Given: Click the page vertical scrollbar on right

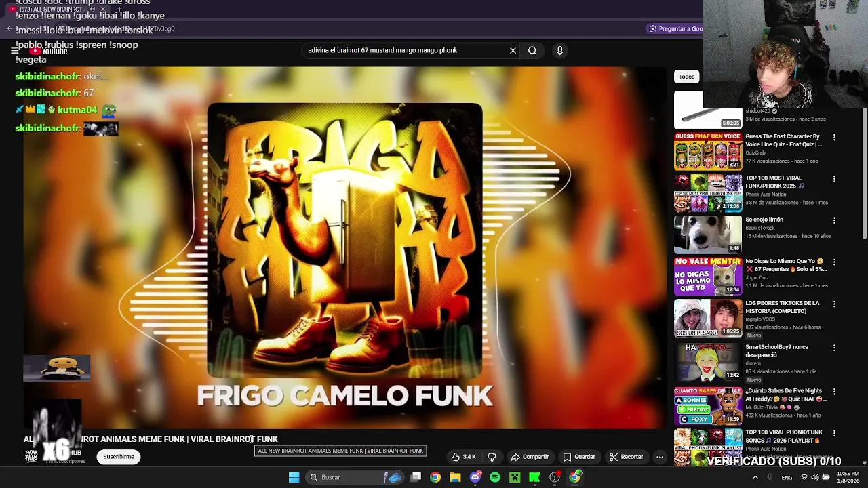Looking at the screenshot, I should click(x=864, y=173).
